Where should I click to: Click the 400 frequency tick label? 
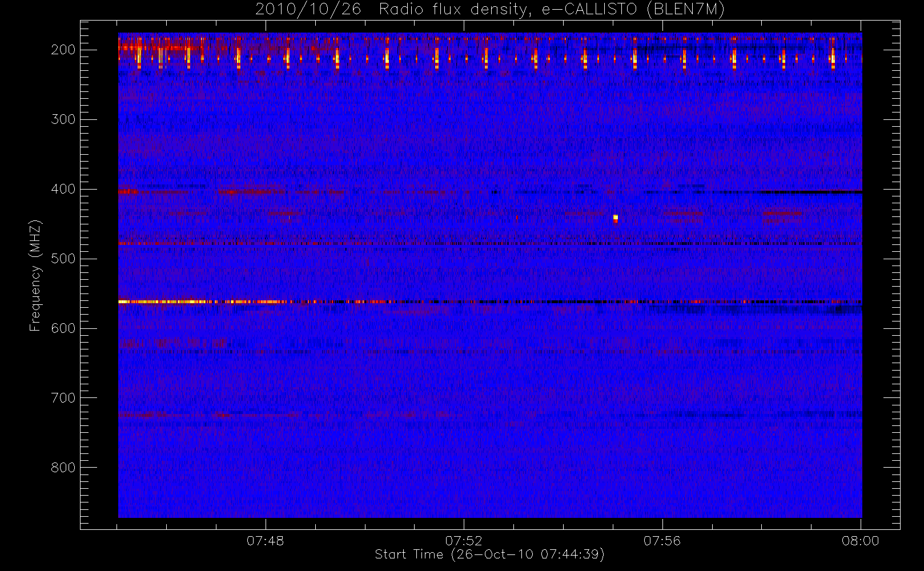point(63,189)
